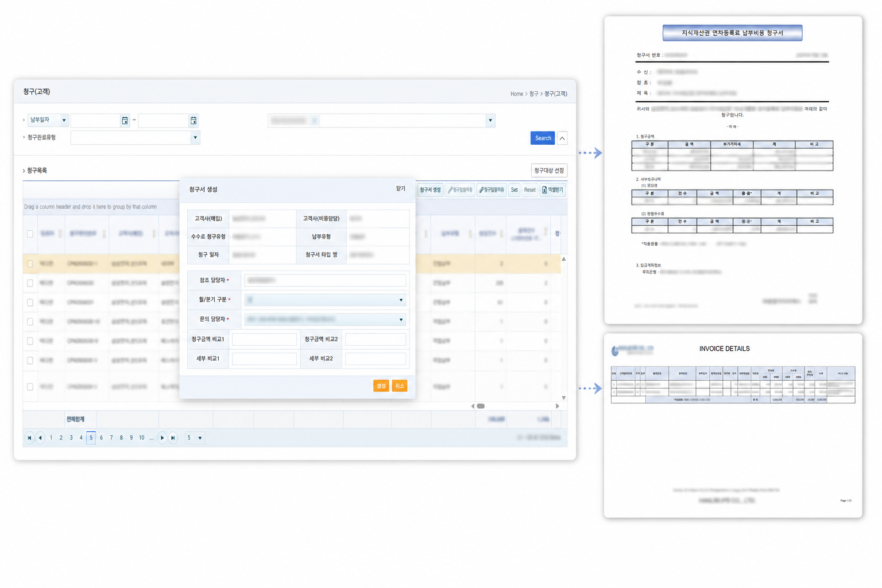Click the 청구금액 비고1 input field

coord(264,339)
